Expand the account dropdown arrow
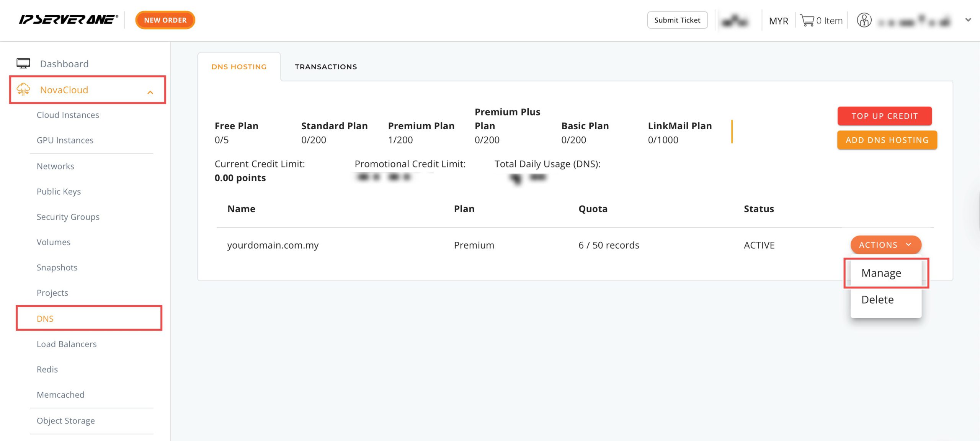This screenshot has width=980, height=441. [968, 20]
